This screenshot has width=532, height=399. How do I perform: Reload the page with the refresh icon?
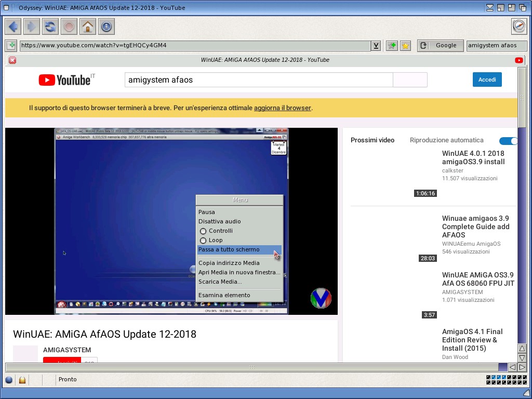coord(50,26)
